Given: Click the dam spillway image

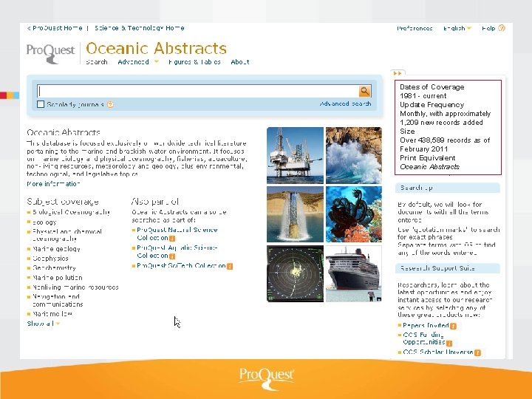Looking at the screenshot, I should point(295,214).
